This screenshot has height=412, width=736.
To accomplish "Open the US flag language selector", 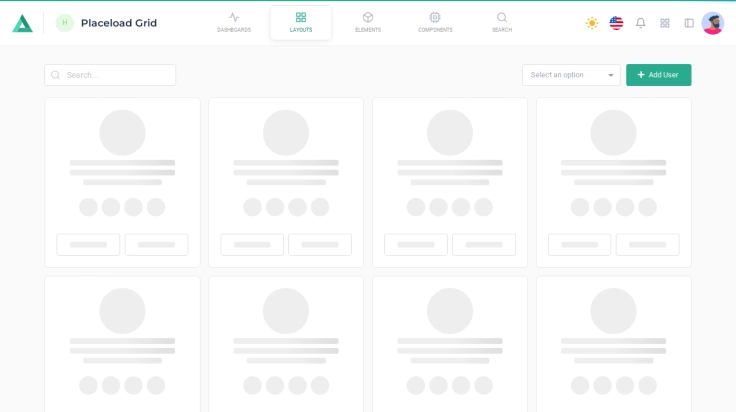I will [x=616, y=23].
